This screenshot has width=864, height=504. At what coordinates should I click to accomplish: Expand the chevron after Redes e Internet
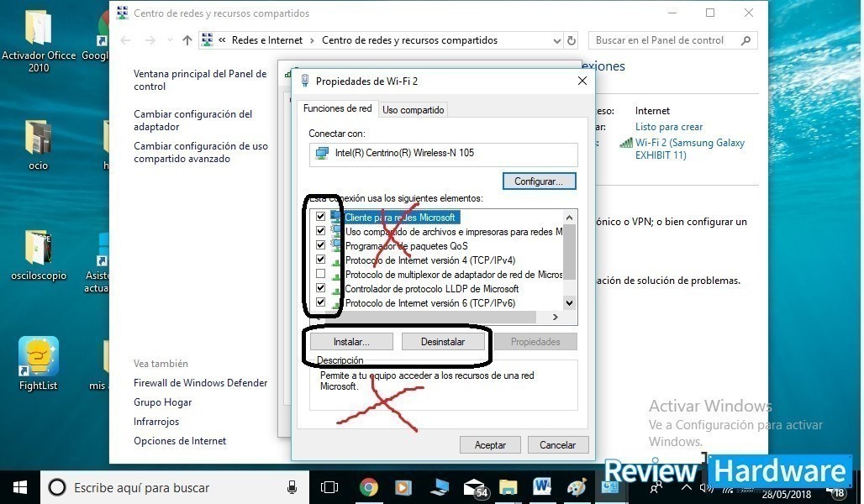point(312,40)
